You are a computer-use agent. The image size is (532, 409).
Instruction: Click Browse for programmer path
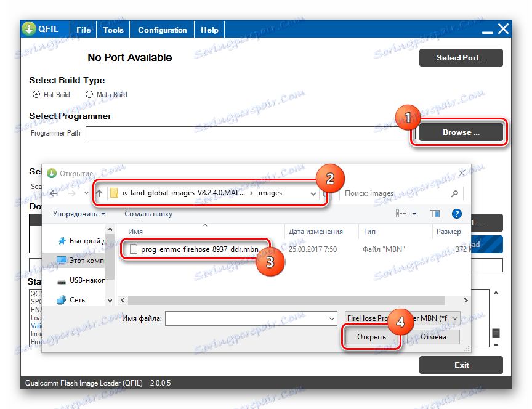click(461, 132)
